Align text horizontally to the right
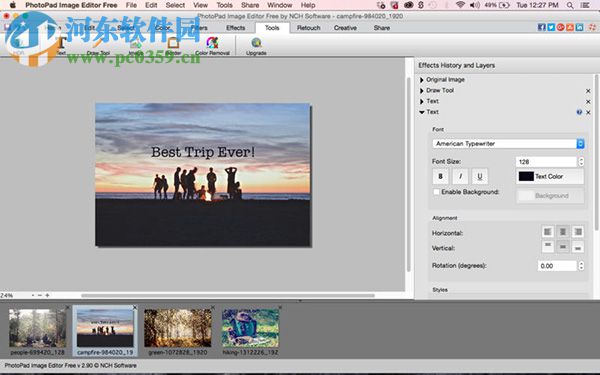Image resolution: width=600 pixels, height=375 pixels. [x=578, y=232]
